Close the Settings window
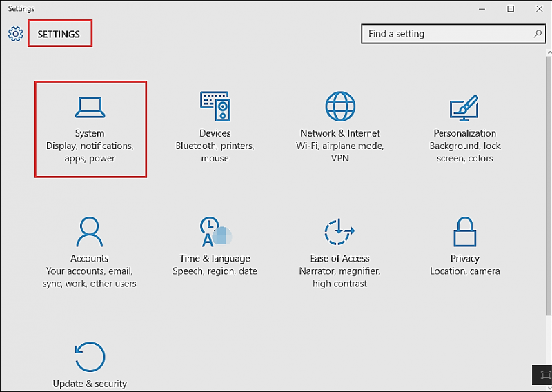Screen dimensions: 552x392 540,9
